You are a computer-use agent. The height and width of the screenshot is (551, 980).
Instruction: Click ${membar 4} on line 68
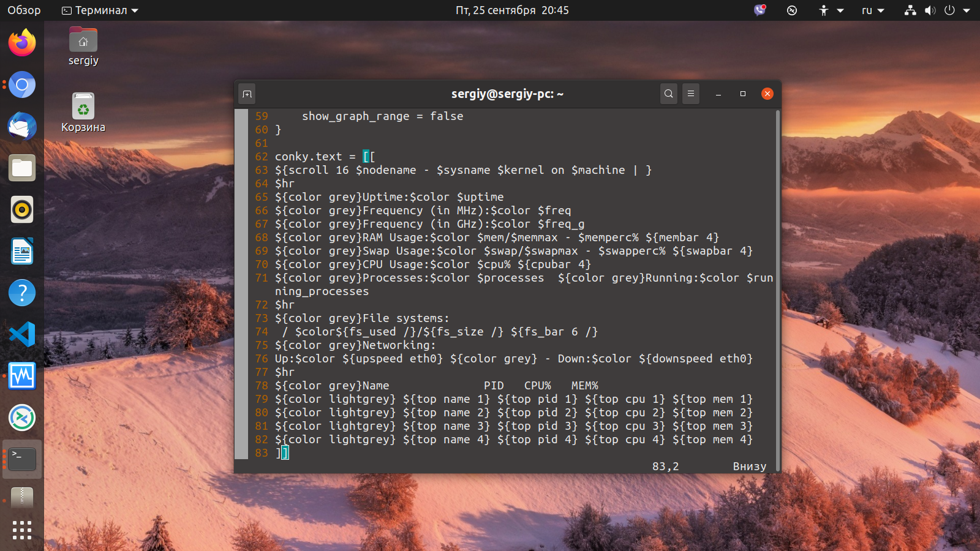pyautogui.click(x=682, y=238)
